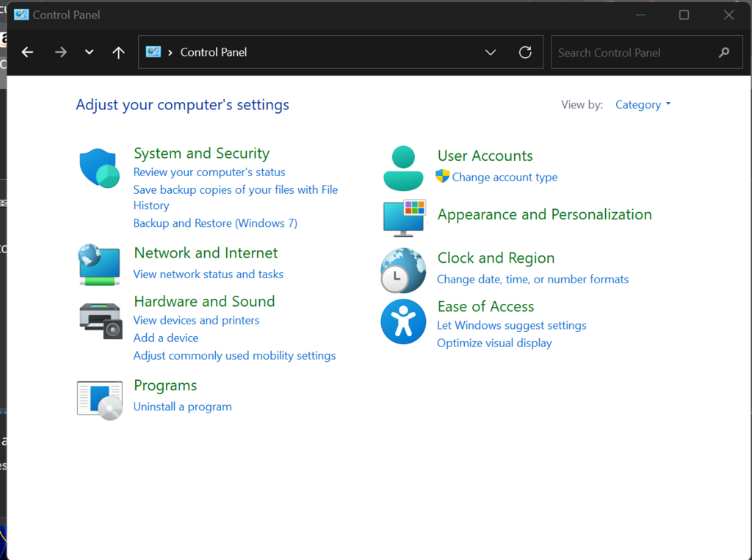Click Control Panel in the address breadcrumb

[214, 52]
